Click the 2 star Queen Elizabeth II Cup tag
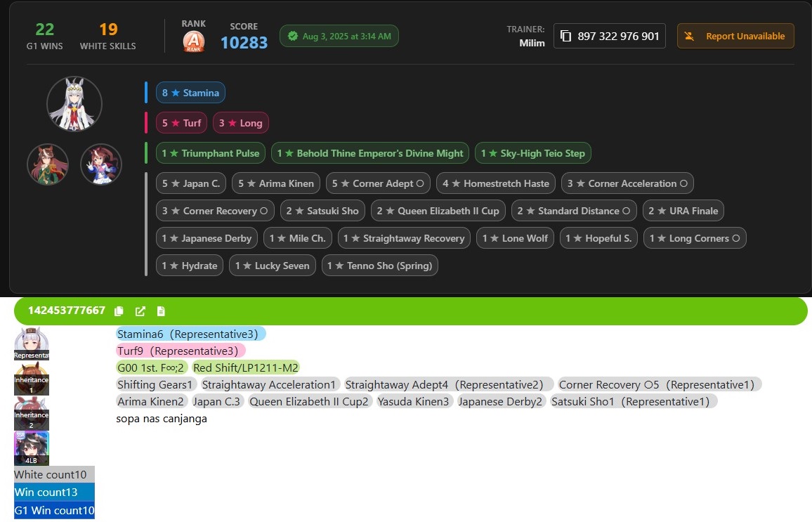 point(438,211)
